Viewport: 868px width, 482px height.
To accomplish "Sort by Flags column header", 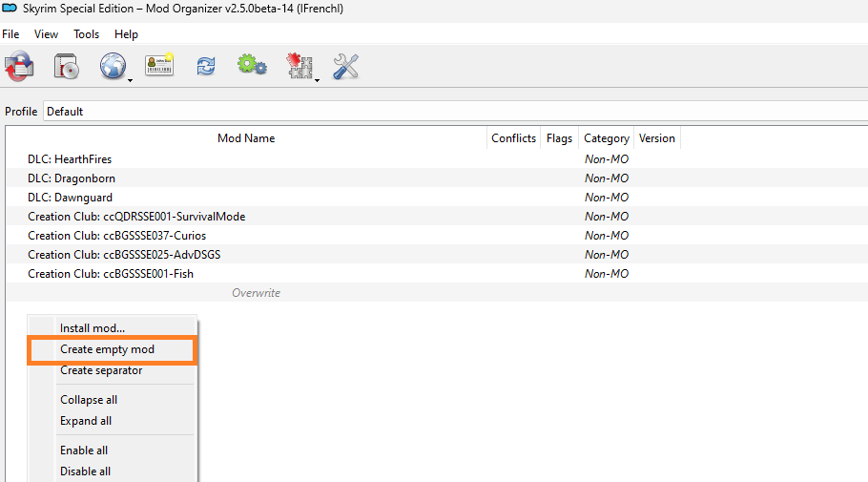I will tap(559, 138).
